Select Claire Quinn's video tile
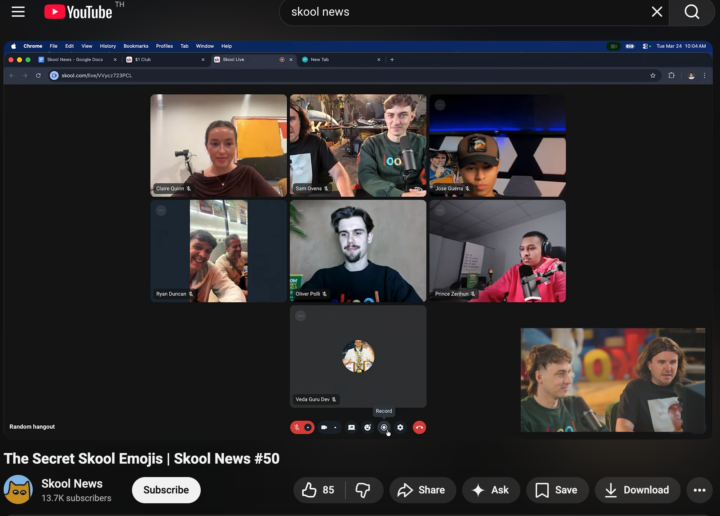Image resolution: width=720 pixels, height=516 pixels. point(219,146)
